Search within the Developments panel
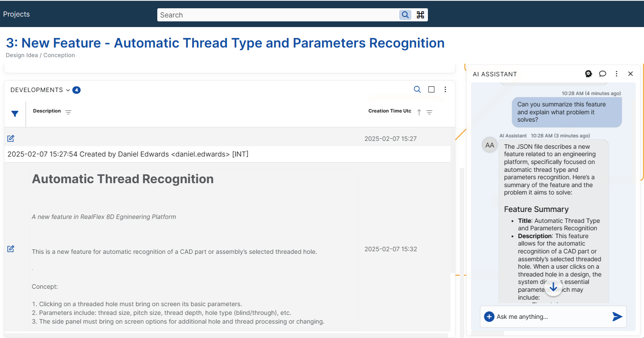The image size is (644, 338). pos(417,89)
